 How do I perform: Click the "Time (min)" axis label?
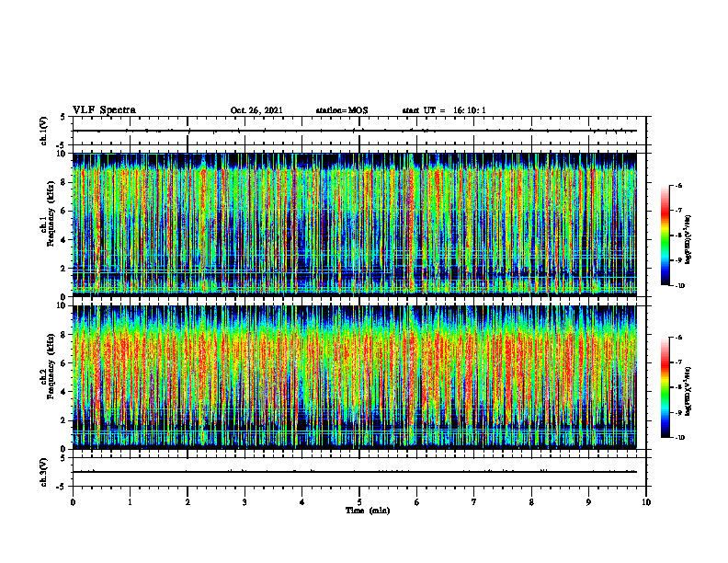(x=368, y=511)
